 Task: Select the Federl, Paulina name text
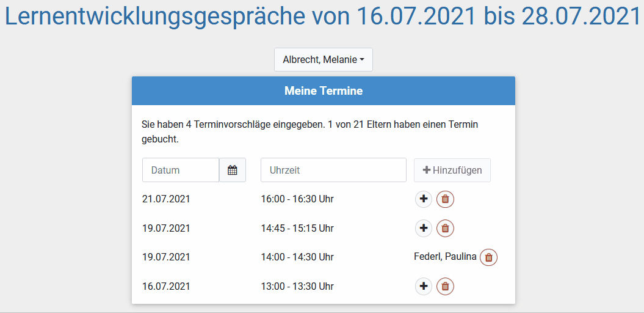[x=445, y=257]
